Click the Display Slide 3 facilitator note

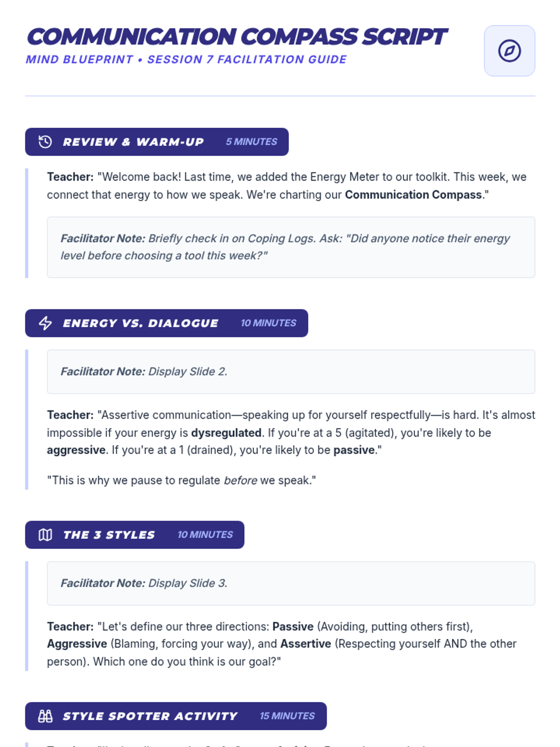point(291,583)
